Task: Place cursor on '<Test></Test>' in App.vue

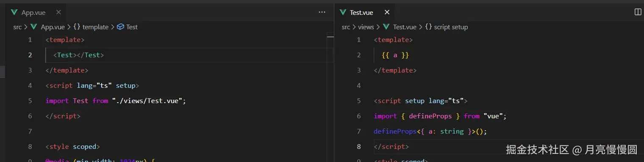Action: [78, 55]
